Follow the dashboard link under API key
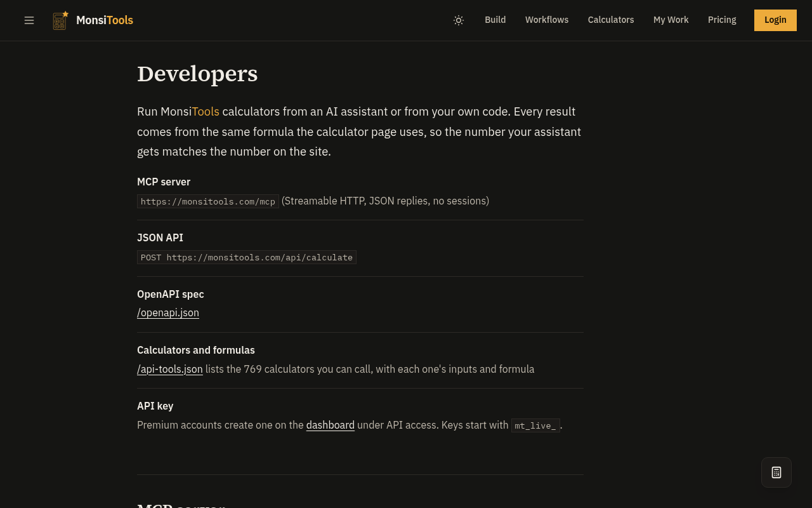 pos(331,425)
